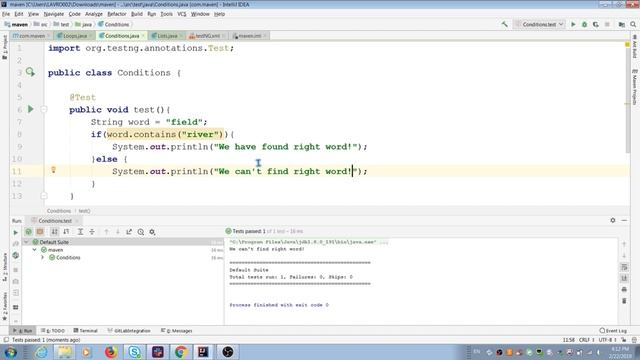The height and width of the screenshot is (360, 640).
Task: Open the com.maven editor tab
Action: tap(31, 36)
